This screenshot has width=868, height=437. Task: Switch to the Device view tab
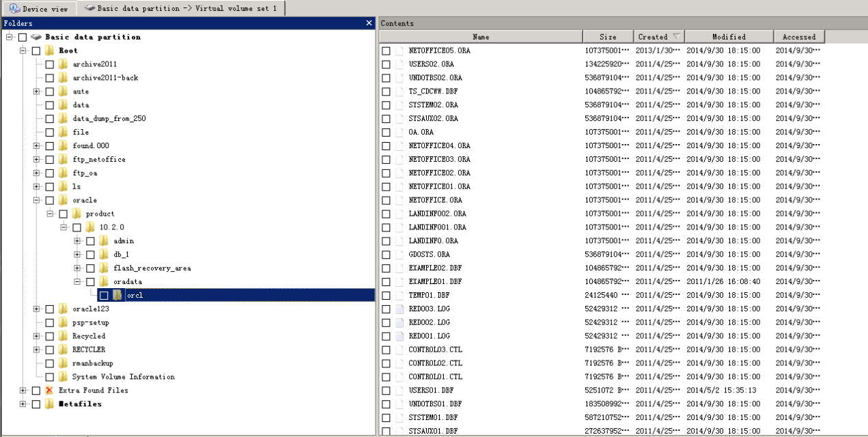[39, 8]
